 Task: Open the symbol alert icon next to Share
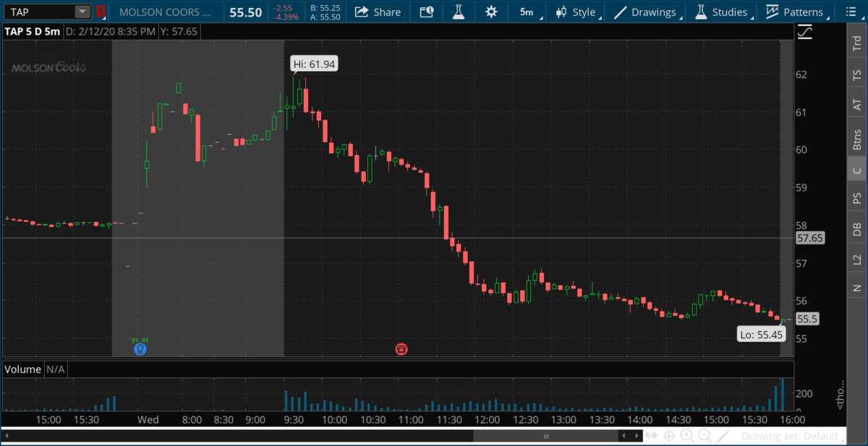pos(427,12)
